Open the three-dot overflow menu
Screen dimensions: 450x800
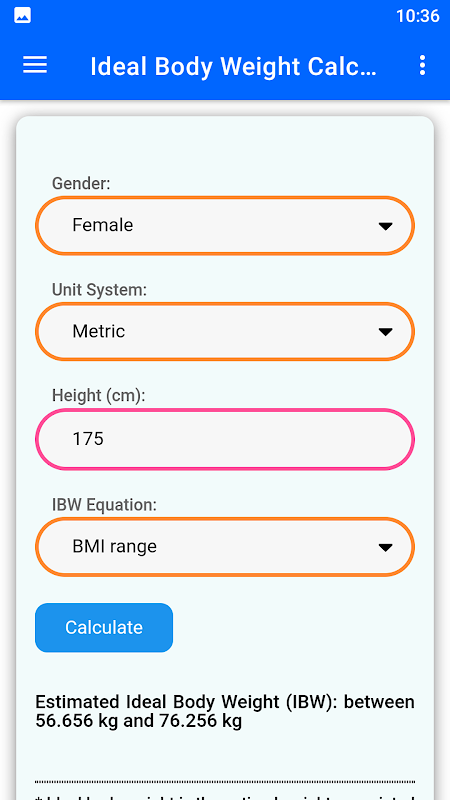click(422, 65)
